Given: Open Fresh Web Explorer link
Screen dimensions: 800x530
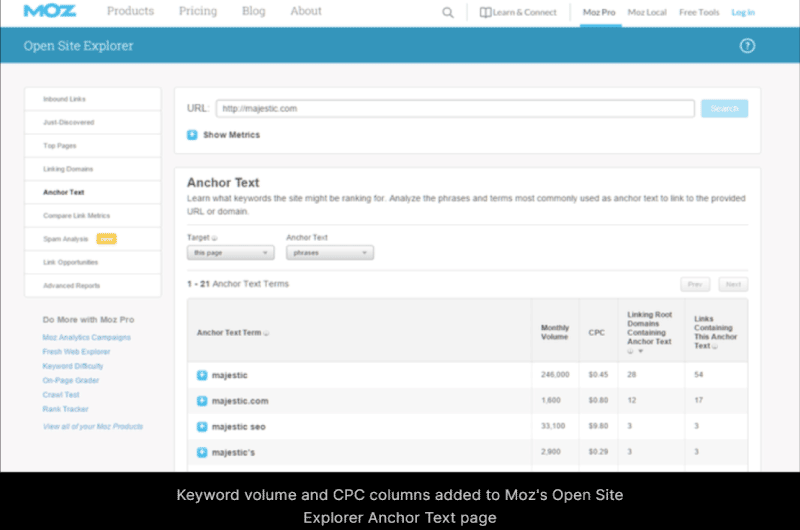Looking at the screenshot, I should [76, 351].
